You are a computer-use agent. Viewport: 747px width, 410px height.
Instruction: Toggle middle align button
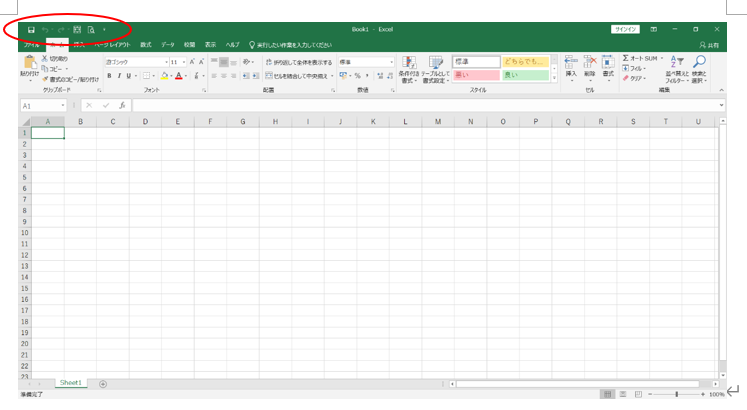223,62
